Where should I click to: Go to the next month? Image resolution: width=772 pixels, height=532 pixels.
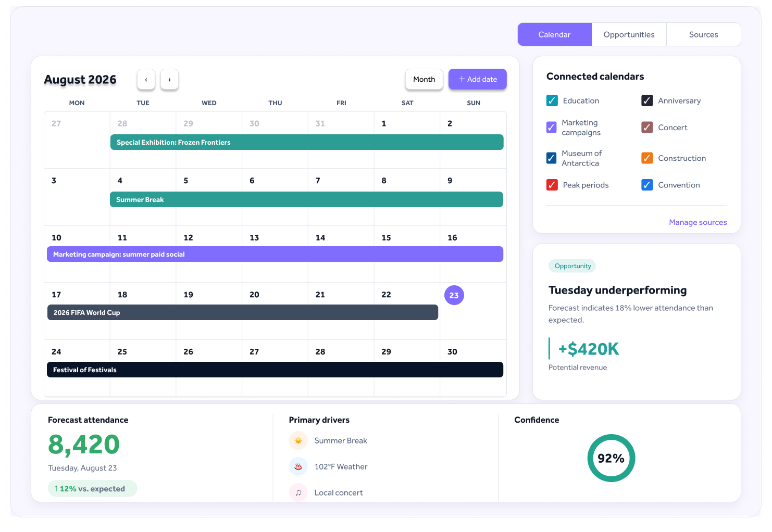169,80
